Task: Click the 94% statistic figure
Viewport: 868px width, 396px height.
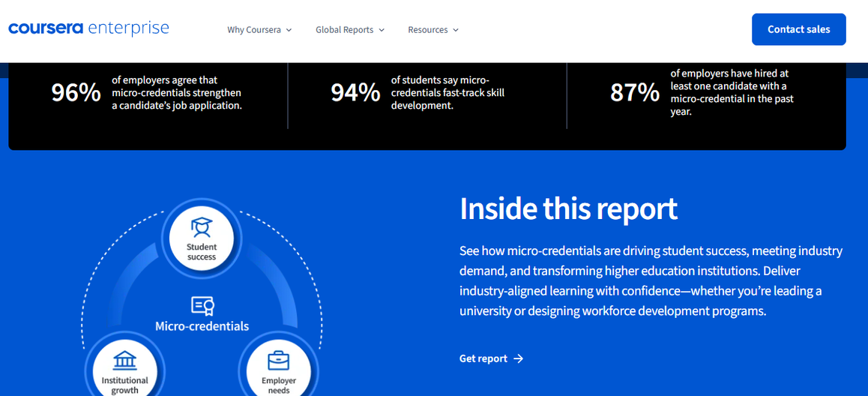Action: click(355, 92)
